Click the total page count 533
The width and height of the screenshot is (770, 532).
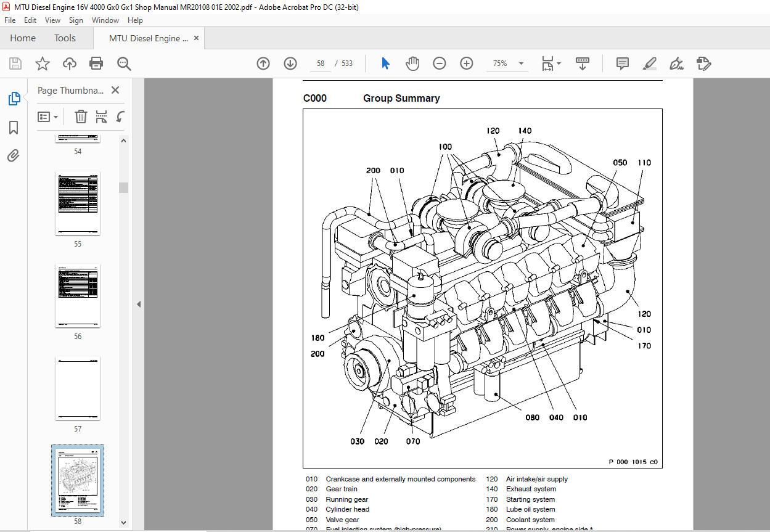pos(347,63)
